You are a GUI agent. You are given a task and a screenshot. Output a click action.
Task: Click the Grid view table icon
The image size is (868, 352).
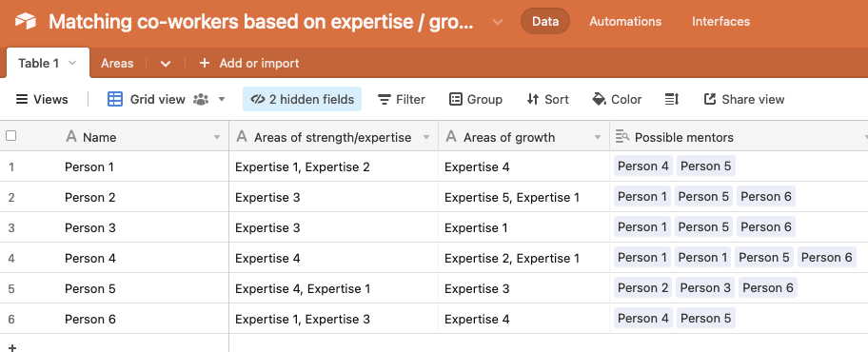[x=114, y=99]
